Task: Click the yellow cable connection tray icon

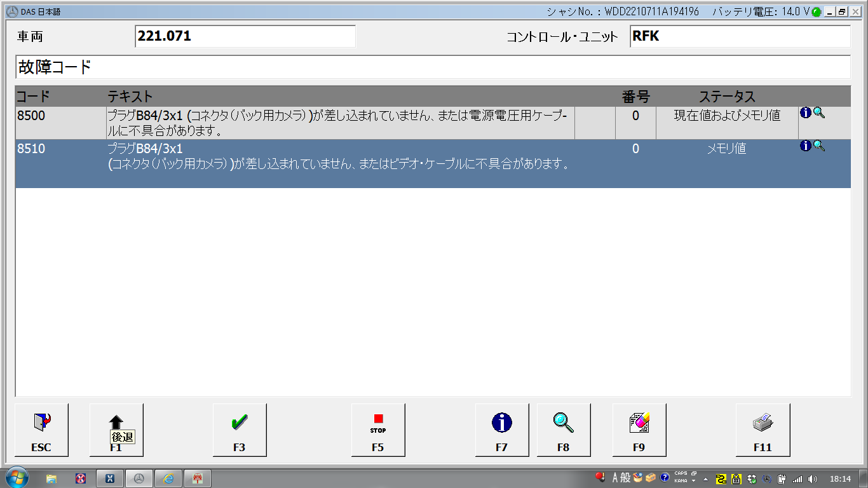Action: 721,478
